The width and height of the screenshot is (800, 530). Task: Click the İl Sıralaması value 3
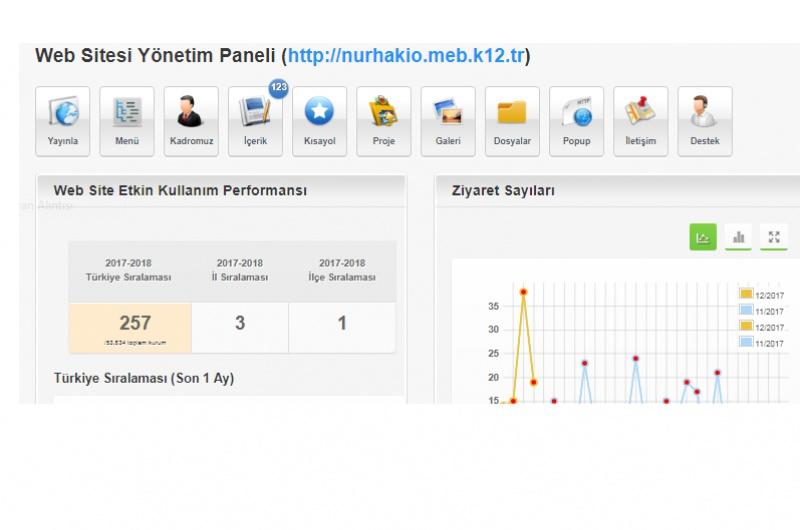240,323
